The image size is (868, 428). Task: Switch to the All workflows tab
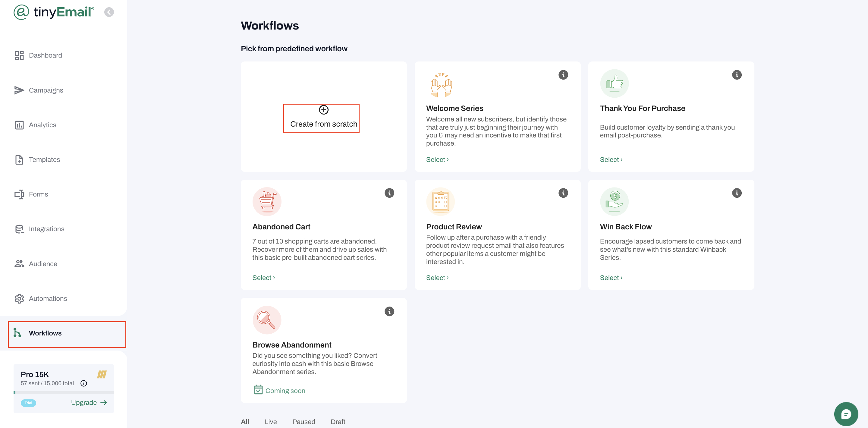(x=245, y=422)
